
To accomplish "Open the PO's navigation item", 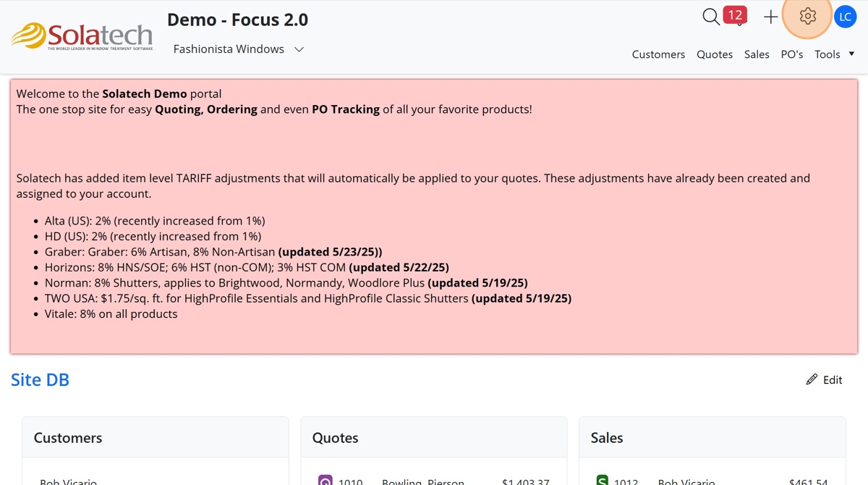I will 792,54.
